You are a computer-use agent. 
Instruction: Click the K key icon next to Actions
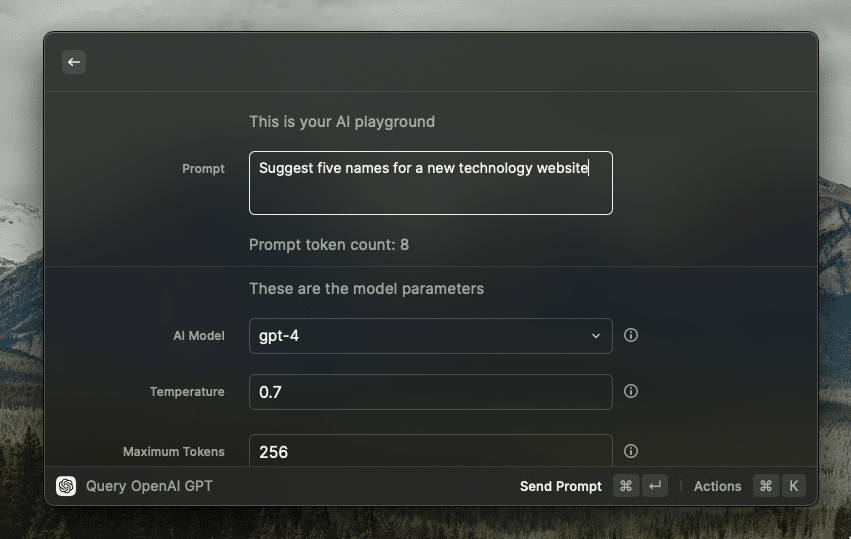pos(793,486)
